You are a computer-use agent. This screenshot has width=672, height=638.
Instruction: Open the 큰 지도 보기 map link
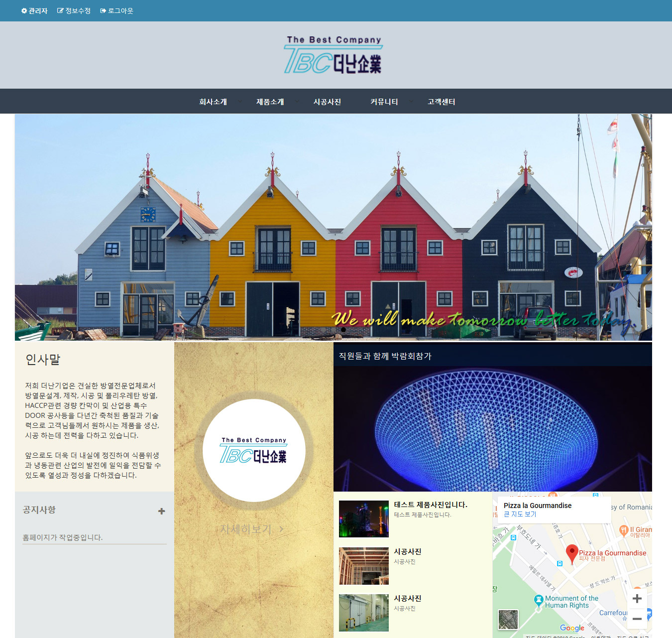pos(520,514)
